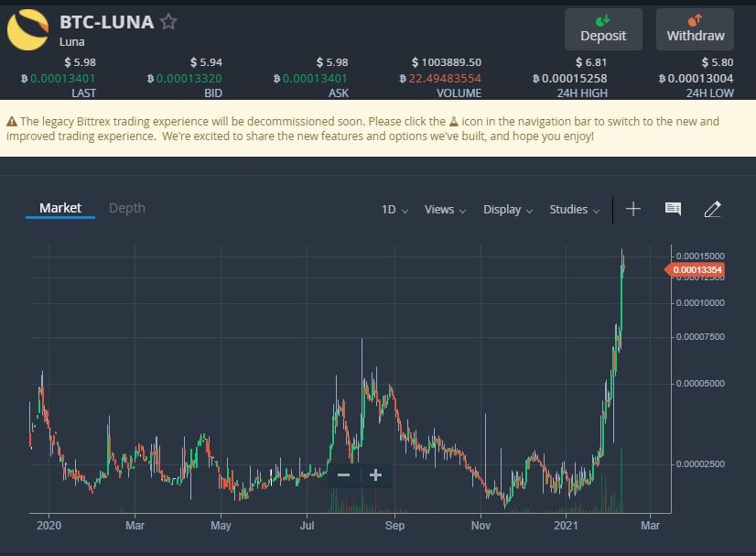Click the flask icon in notice banner
The width and height of the screenshot is (756, 556).
click(x=454, y=121)
